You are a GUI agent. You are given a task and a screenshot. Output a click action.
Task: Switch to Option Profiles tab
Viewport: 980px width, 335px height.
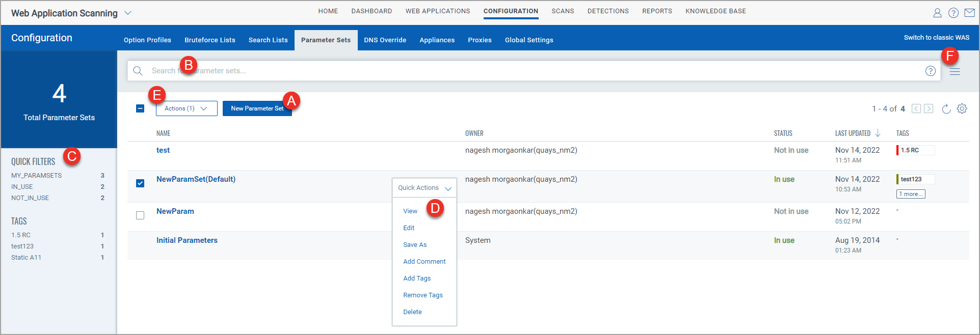pyautogui.click(x=147, y=40)
